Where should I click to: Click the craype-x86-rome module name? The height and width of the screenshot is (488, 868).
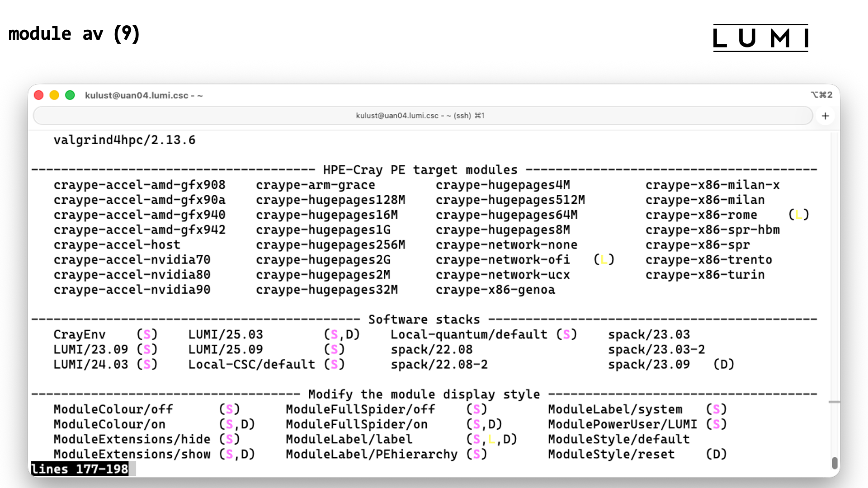pos(701,215)
